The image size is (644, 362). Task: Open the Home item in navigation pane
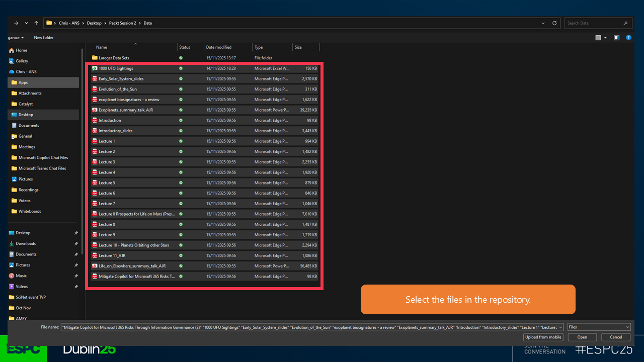coord(21,50)
